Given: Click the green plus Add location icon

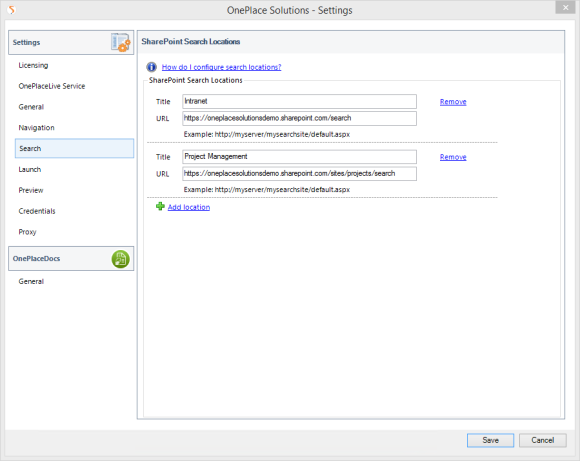Looking at the screenshot, I should click(160, 206).
